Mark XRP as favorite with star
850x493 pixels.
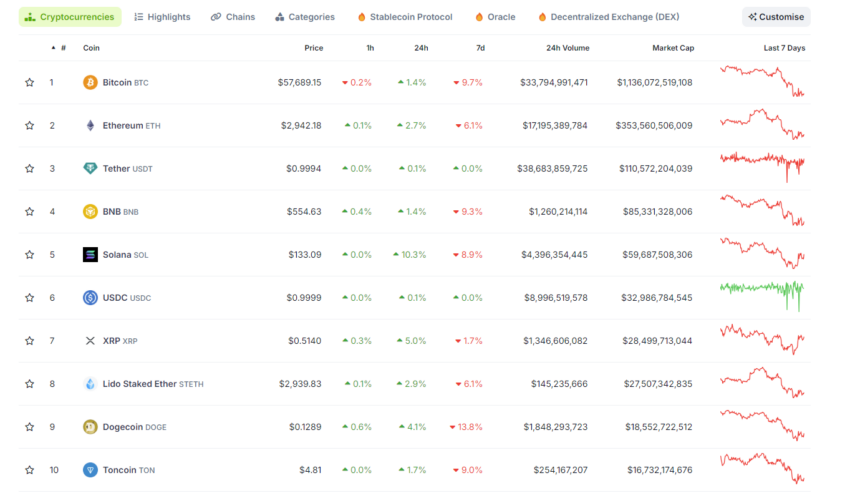29,341
